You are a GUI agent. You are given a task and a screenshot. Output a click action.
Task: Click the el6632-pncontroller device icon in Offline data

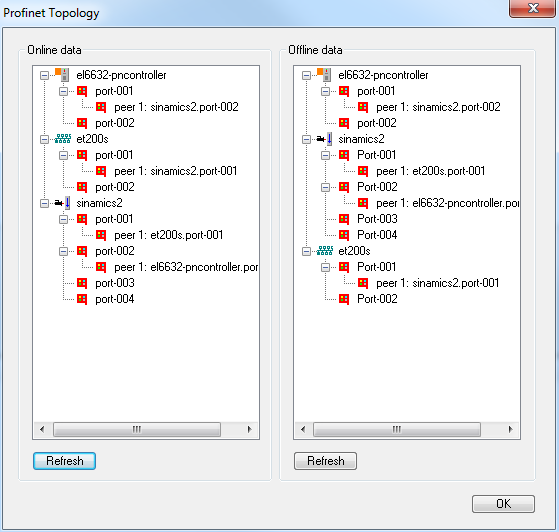[x=324, y=75]
